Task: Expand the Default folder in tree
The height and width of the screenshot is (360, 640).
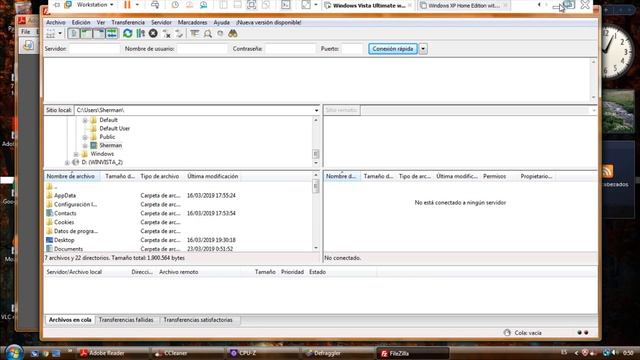Action: [85, 120]
